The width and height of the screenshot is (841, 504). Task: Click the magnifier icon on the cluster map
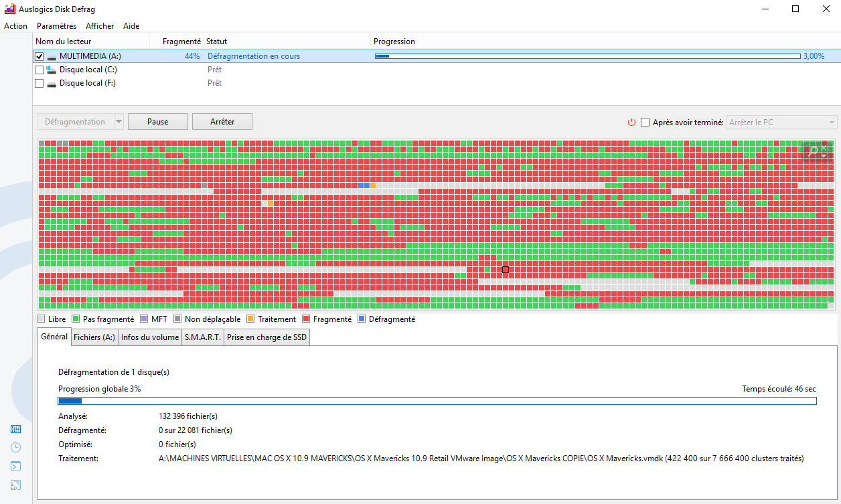click(814, 153)
